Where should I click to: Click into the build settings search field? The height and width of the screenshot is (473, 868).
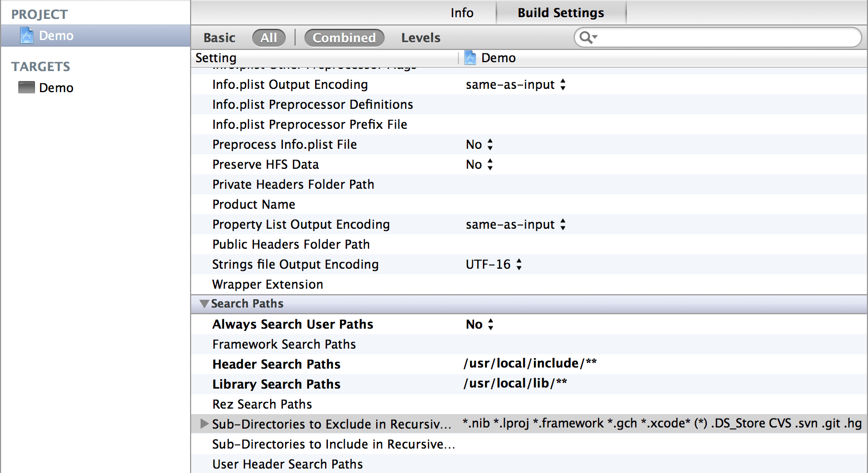click(x=722, y=38)
